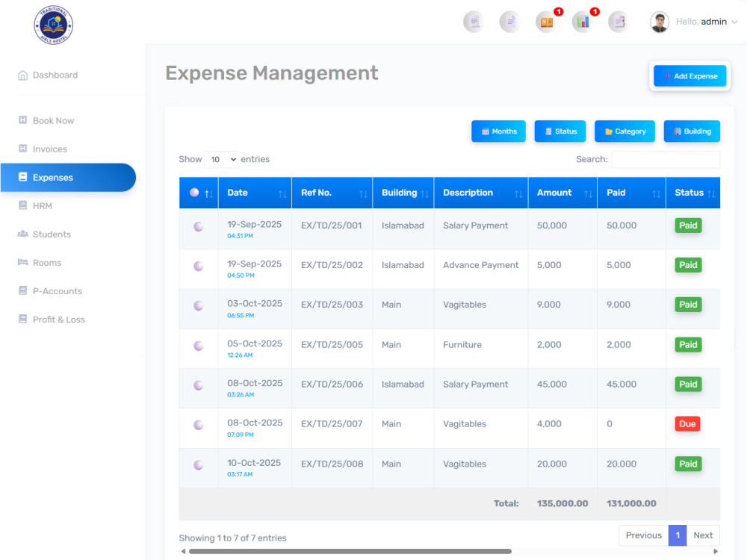The width and height of the screenshot is (747, 560).
Task: Click the Paid badge for EX/TD/25/001
Action: click(688, 225)
